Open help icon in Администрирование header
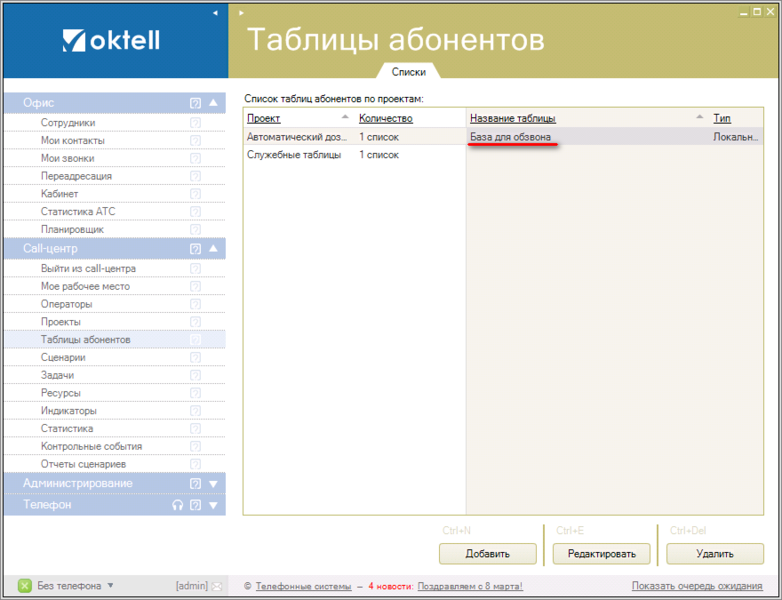Image resolution: width=782 pixels, height=600 pixels. (x=196, y=484)
